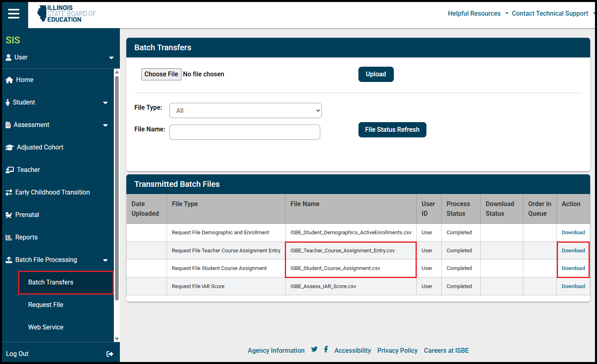
Task: Click the Facebook icon in footer
Action: coord(326,350)
